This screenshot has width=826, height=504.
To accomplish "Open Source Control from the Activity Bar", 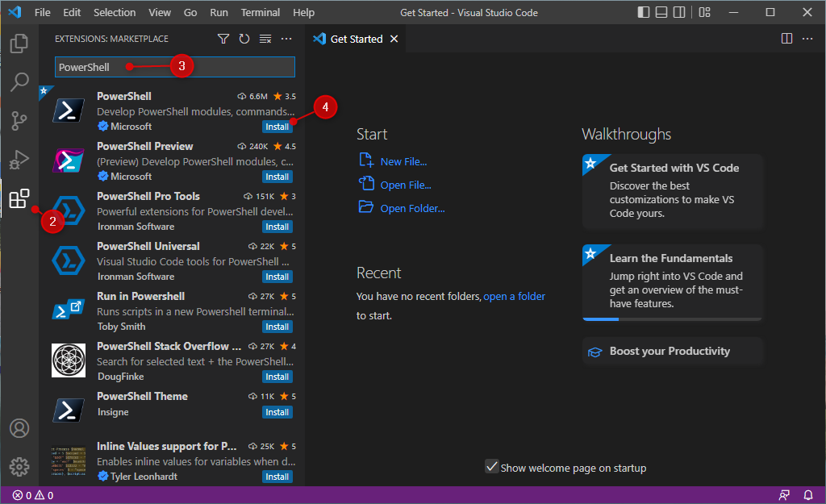I will tap(19, 121).
